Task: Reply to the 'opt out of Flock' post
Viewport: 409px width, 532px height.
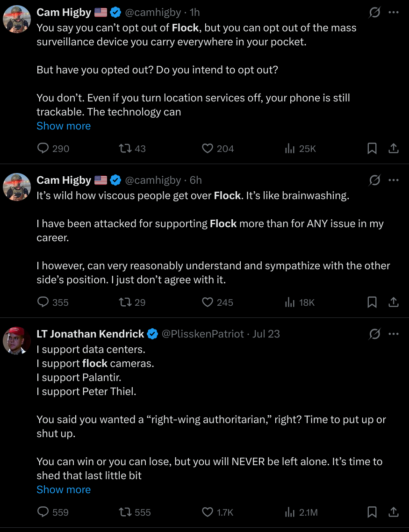Action: (53, 149)
